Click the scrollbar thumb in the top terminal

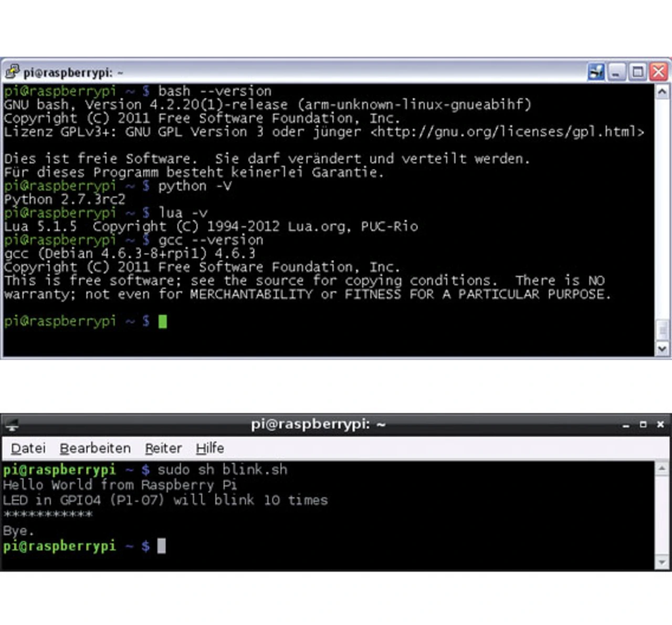[x=662, y=330]
